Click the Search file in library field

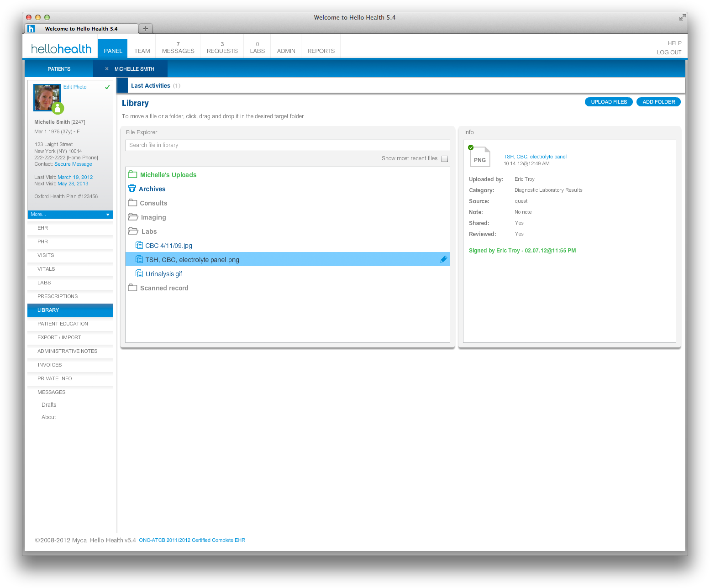(287, 145)
